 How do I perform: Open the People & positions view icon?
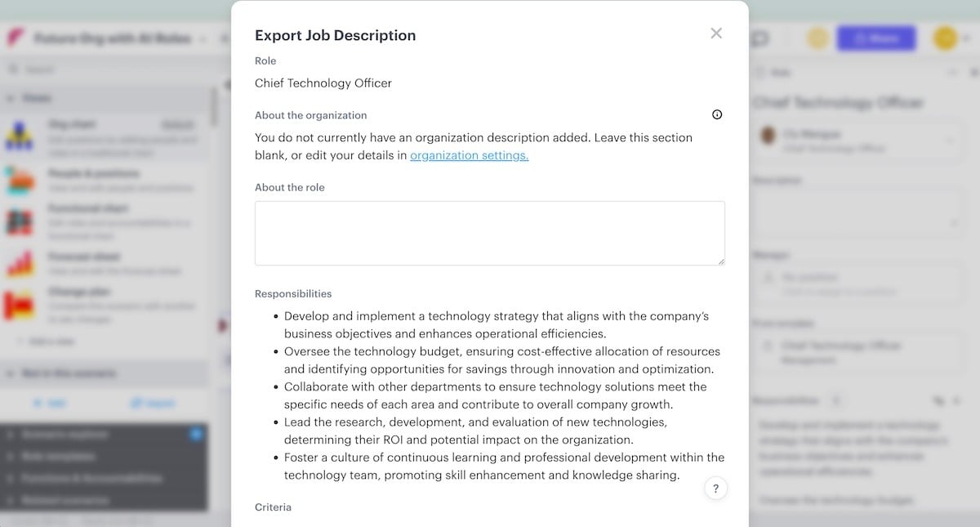point(19,180)
